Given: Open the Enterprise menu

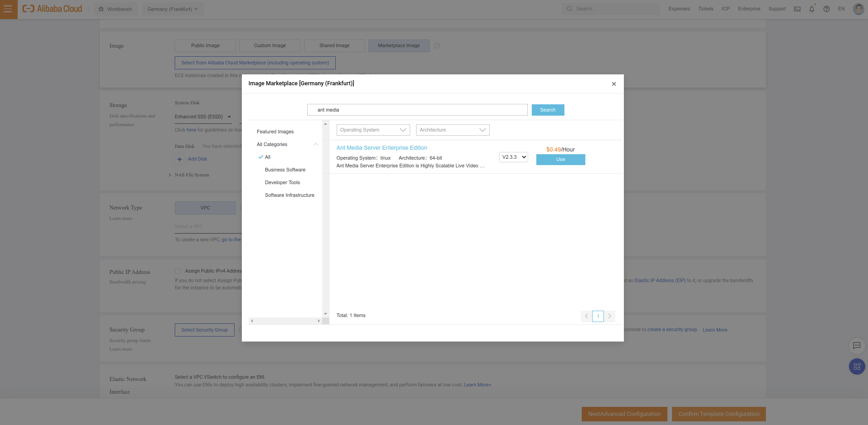Looking at the screenshot, I should point(749,9).
